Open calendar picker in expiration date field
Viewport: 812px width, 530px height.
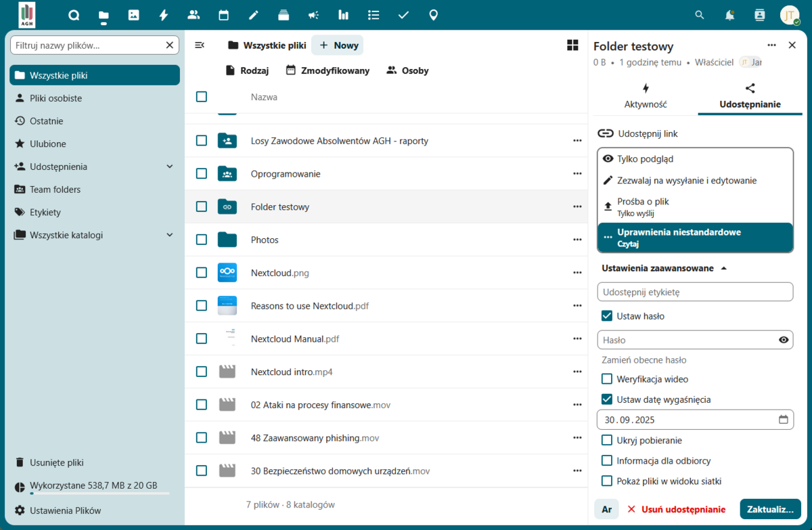click(783, 420)
